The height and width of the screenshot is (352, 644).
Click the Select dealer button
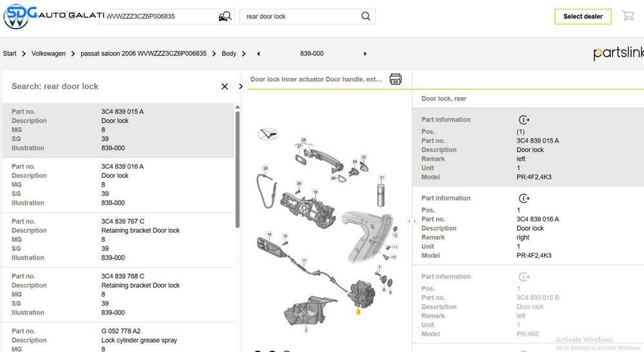tap(583, 17)
